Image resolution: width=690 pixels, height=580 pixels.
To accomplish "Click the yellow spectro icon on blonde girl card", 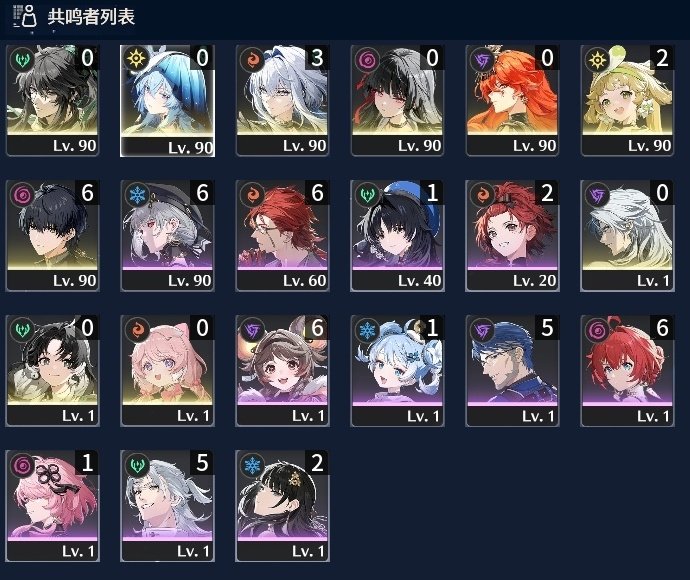I will click(597, 59).
